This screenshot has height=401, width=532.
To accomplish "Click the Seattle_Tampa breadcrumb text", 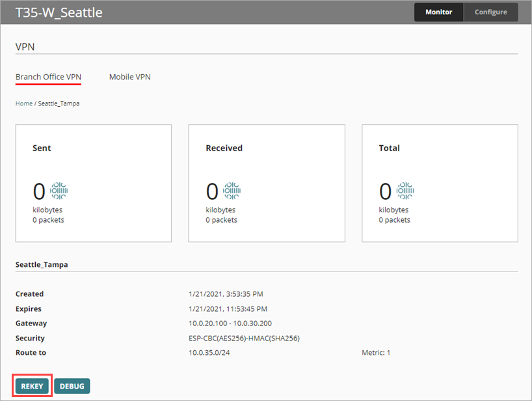I will pyautogui.click(x=59, y=104).
